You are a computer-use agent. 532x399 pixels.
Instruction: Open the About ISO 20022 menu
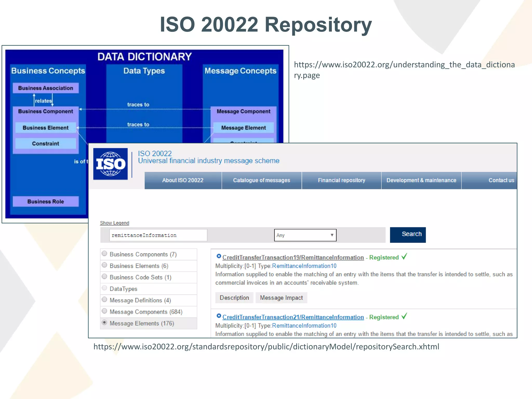[183, 180]
